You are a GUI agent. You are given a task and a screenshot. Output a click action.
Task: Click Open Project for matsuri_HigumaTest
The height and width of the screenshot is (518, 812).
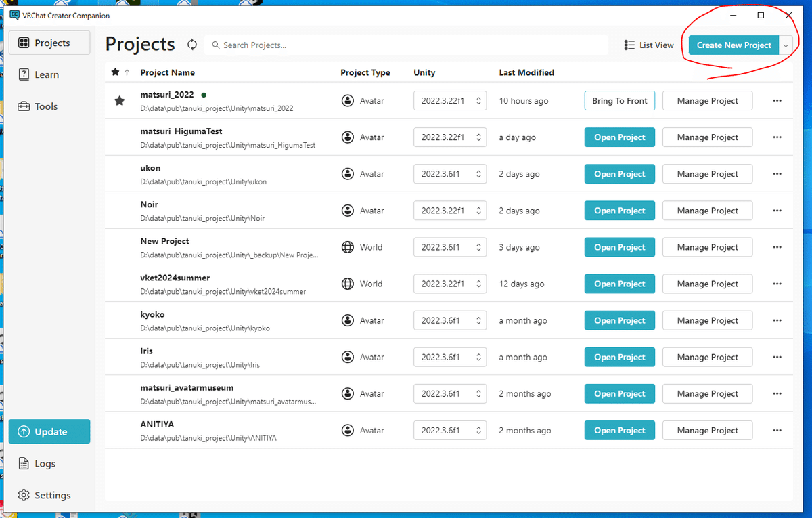(620, 137)
